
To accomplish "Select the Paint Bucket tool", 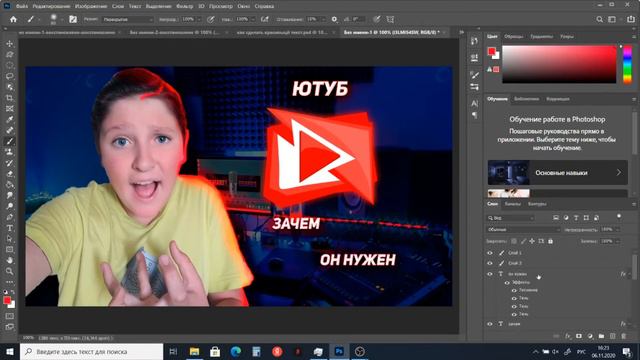I will [9, 184].
